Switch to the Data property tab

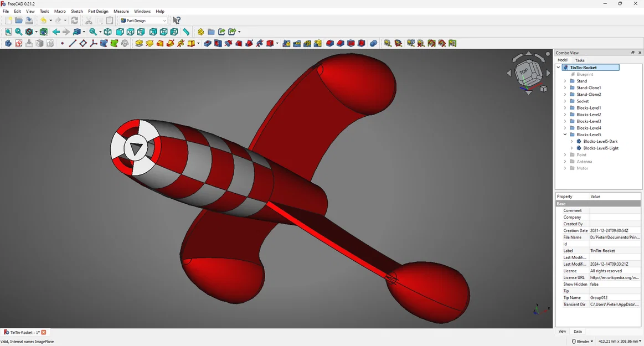(578, 331)
